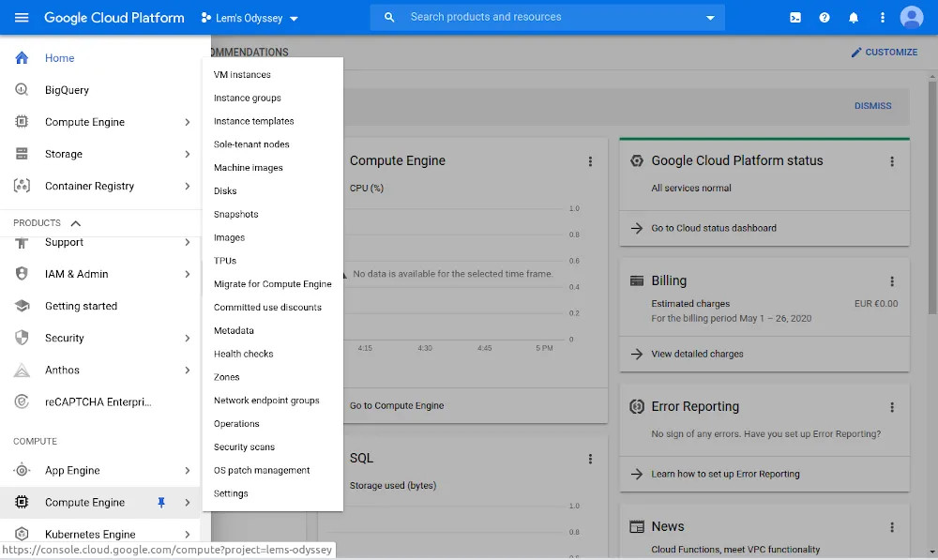Unpin Compute Engine using the pin icon

pyautogui.click(x=161, y=503)
